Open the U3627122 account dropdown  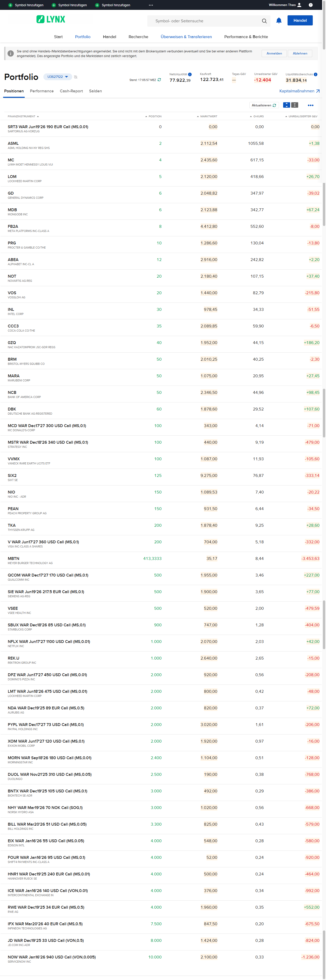pos(57,77)
